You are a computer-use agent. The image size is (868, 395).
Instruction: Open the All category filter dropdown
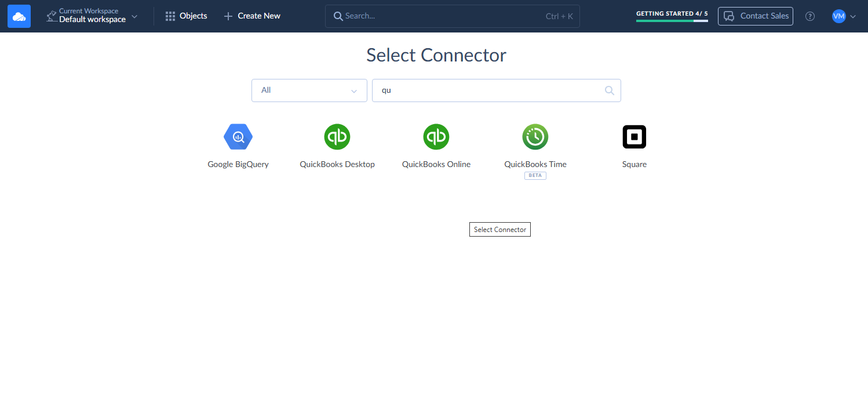point(309,90)
